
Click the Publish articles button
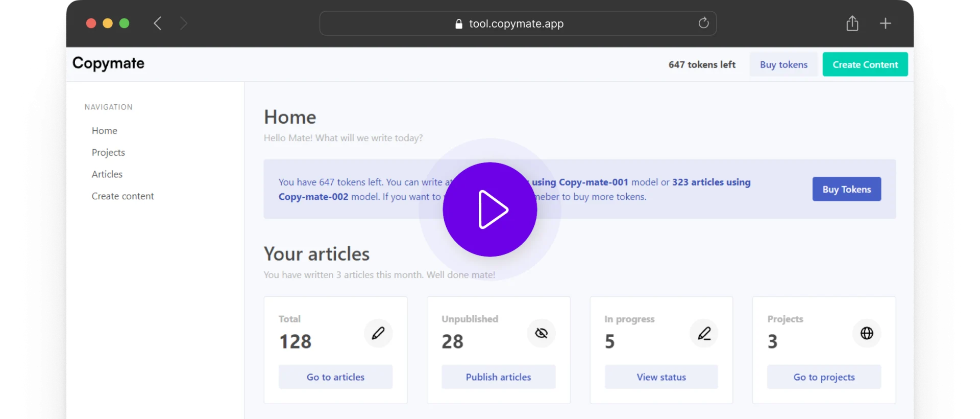(498, 377)
